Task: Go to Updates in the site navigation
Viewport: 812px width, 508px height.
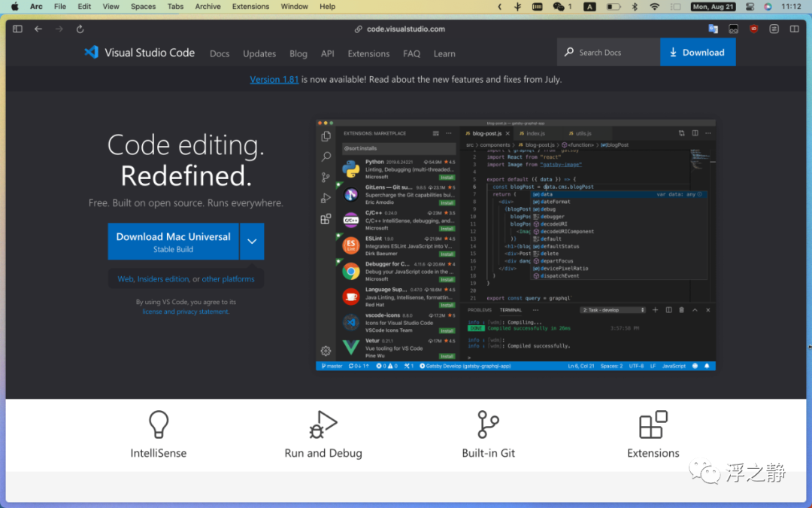Action: (x=259, y=53)
